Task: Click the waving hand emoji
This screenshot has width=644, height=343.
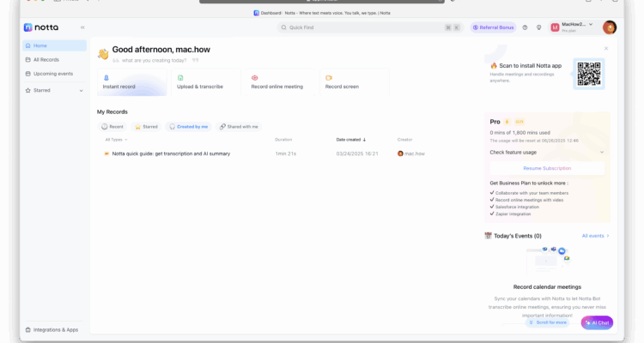Action: pos(103,54)
